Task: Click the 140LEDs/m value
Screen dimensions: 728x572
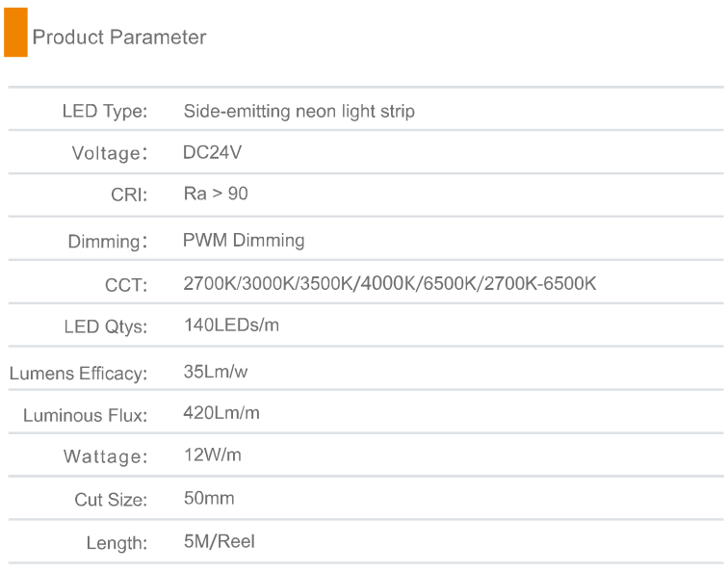Action: coord(232,325)
